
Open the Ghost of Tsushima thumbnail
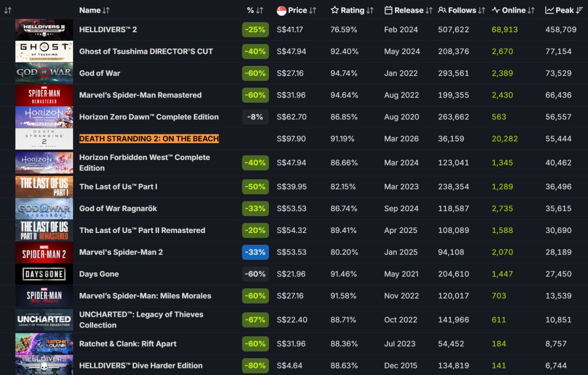(44, 51)
